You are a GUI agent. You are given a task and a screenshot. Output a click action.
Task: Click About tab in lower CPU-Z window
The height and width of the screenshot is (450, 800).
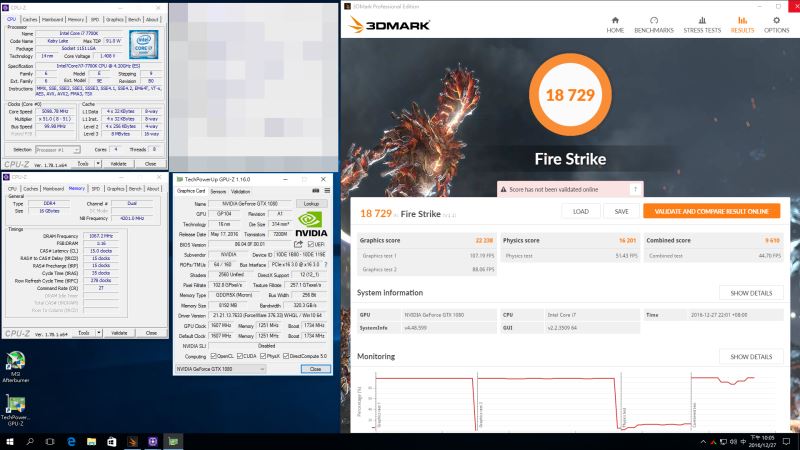coord(153,189)
